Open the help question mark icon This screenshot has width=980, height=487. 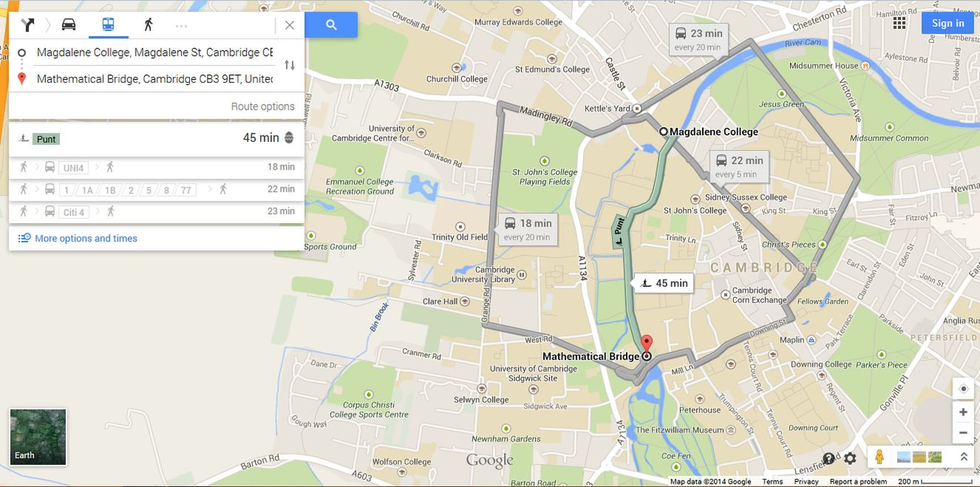[828, 458]
